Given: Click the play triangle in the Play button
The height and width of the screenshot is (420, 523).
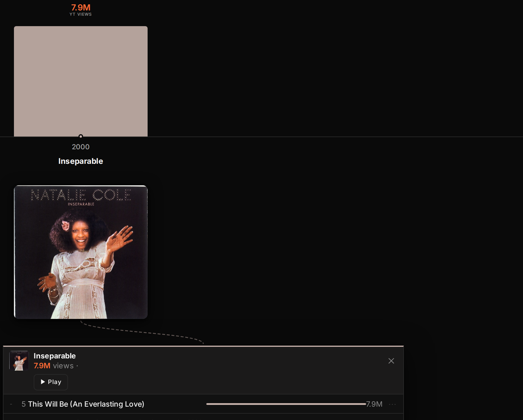Looking at the screenshot, I should click(43, 382).
